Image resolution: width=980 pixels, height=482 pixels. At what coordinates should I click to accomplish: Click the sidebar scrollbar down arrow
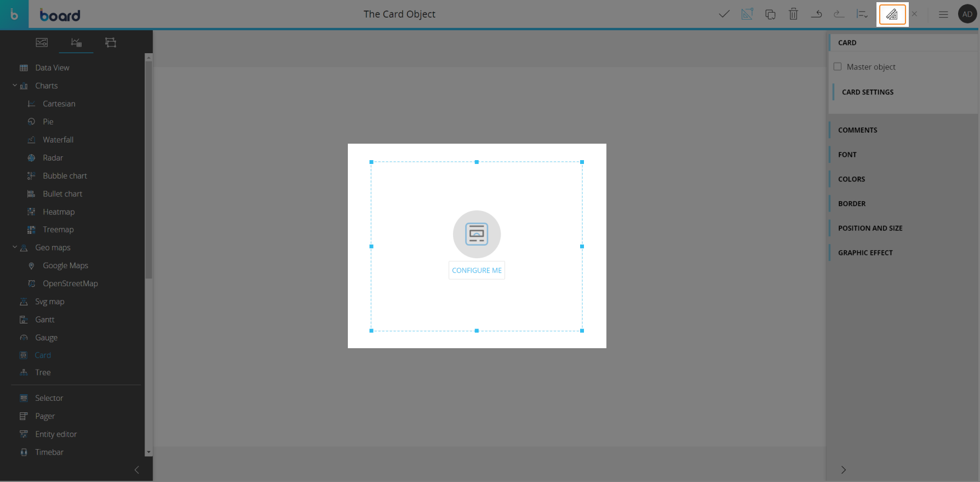[148, 452]
